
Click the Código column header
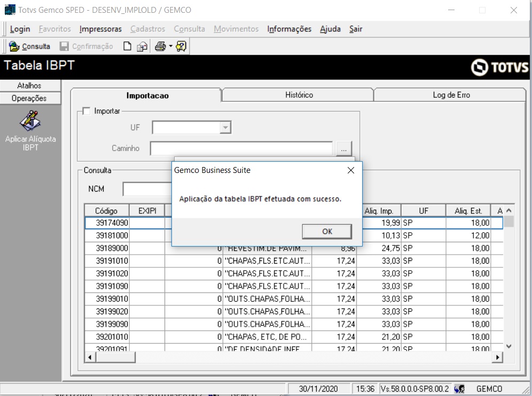tap(106, 211)
